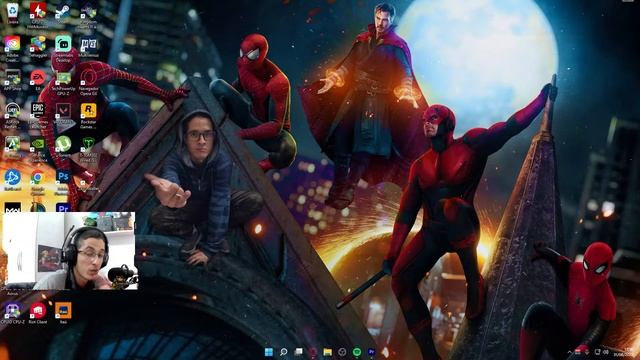The width and height of the screenshot is (640, 360).
Task: Launch Adobe Photoshop from desktop
Action: pos(62,181)
